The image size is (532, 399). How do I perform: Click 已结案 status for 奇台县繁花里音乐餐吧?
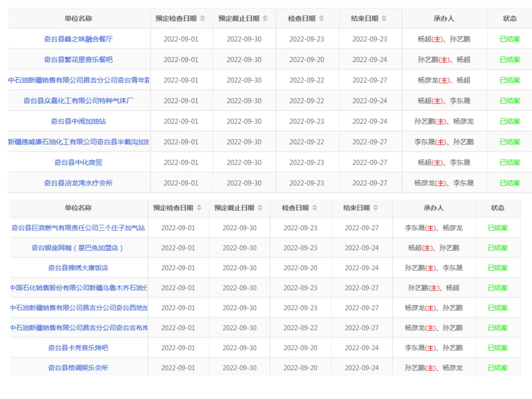point(510,60)
